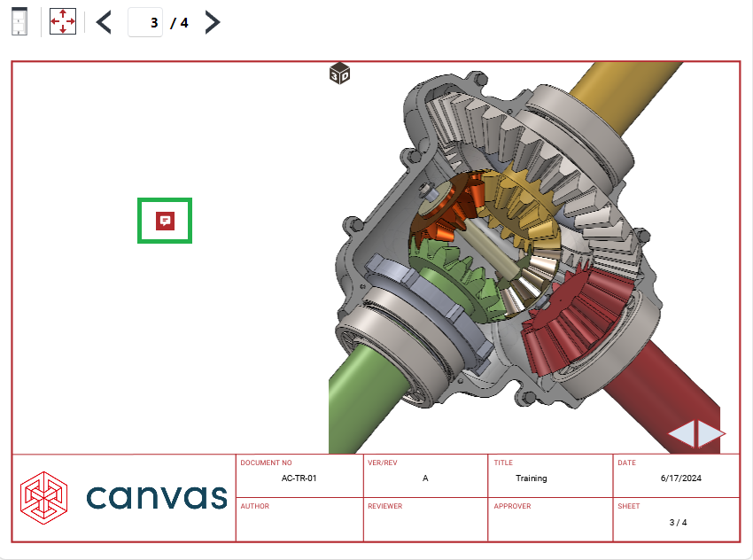Click the Canvas logo in title block
Screen dimensions: 753x560
point(123,498)
